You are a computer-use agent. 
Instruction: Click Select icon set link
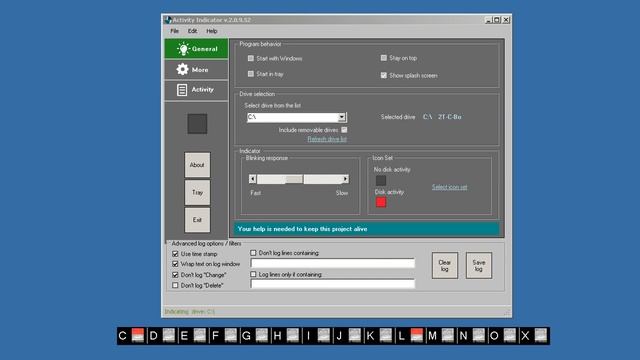449,187
